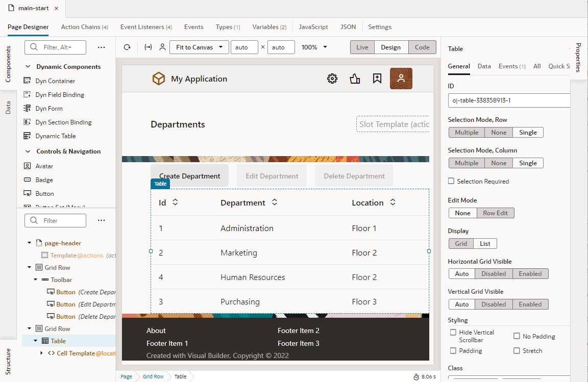This screenshot has width=588, height=382.
Task: Expand the Cell Template @location tree node
Action: point(41,353)
